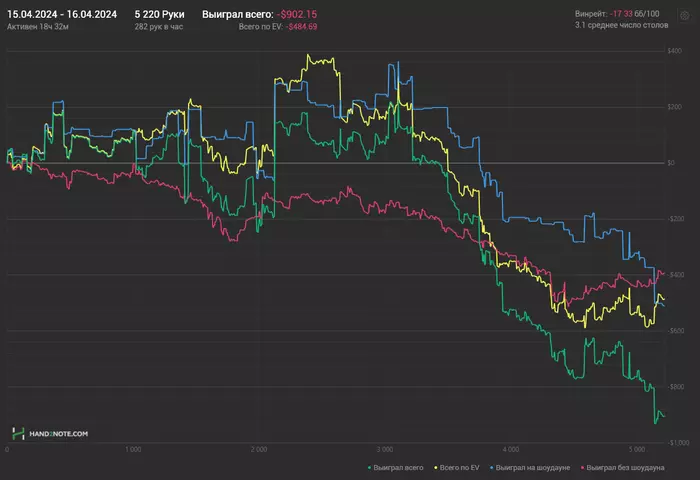Click the 5 220 Руки hands count
The image size is (700, 480).
159,14
